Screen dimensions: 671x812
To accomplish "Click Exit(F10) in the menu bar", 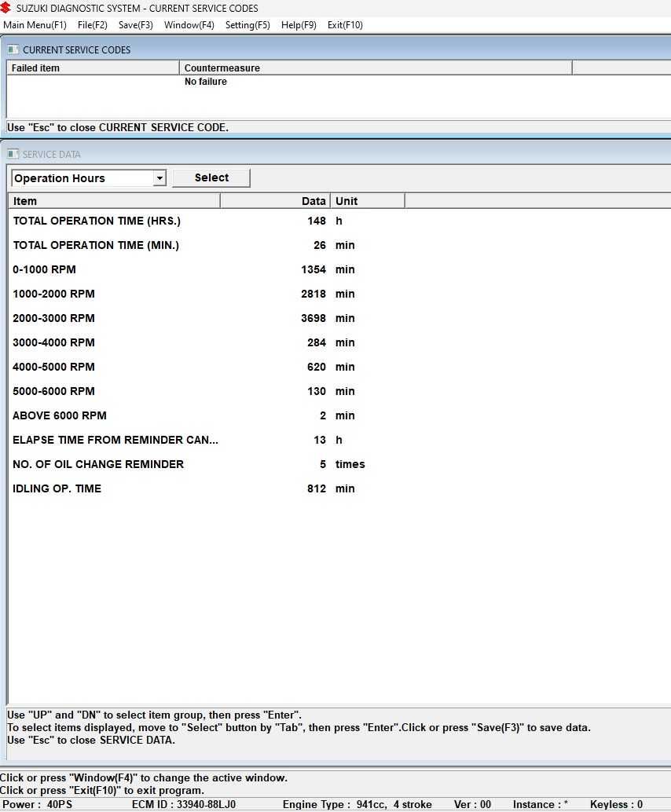I will coord(345,25).
